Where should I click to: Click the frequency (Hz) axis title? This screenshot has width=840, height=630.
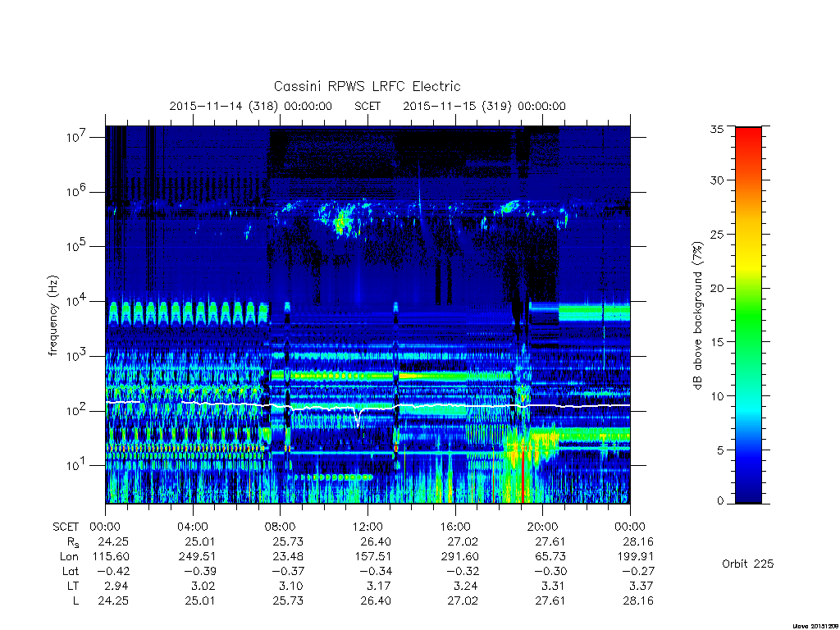[x=52, y=316]
